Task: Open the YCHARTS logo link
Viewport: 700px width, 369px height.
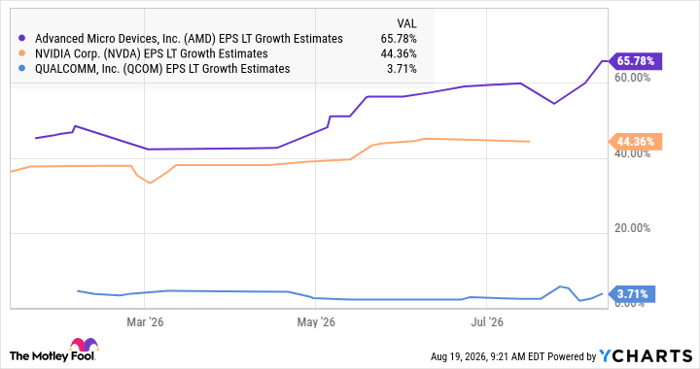Action: tap(646, 356)
